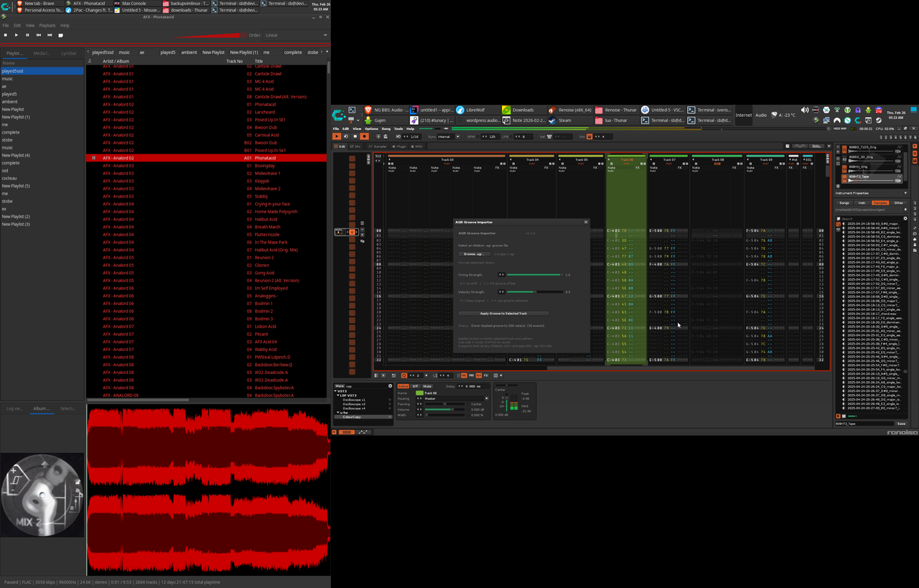919x588 pixels.
Task: Toggle the VOL column button below pattern
Action: pos(464,375)
